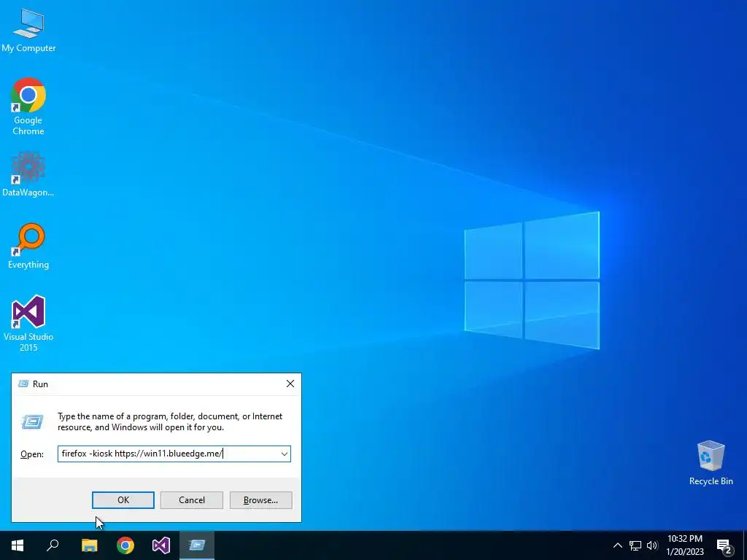Open the volume speaker tray icon
Image resolution: width=747 pixels, height=560 pixels.
[652, 545]
